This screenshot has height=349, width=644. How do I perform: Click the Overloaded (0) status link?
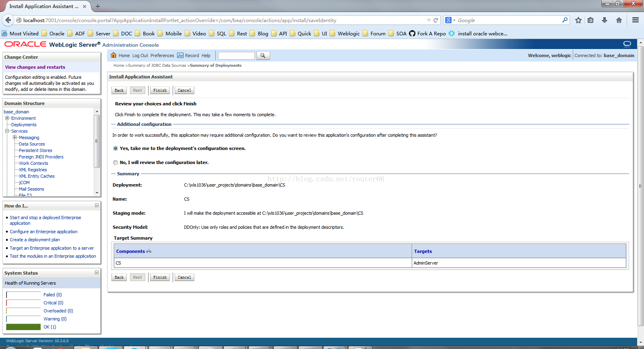pyautogui.click(x=58, y=311)
